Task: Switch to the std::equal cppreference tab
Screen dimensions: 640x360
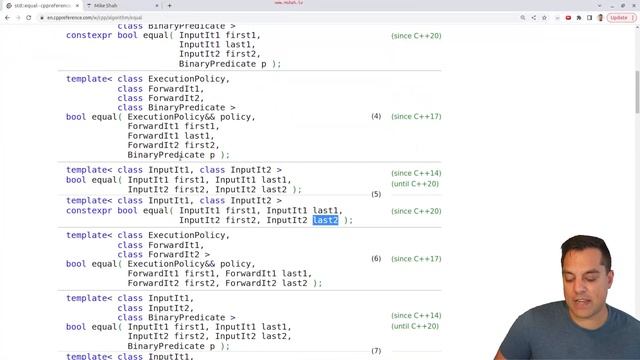Action: coord(41,6)
